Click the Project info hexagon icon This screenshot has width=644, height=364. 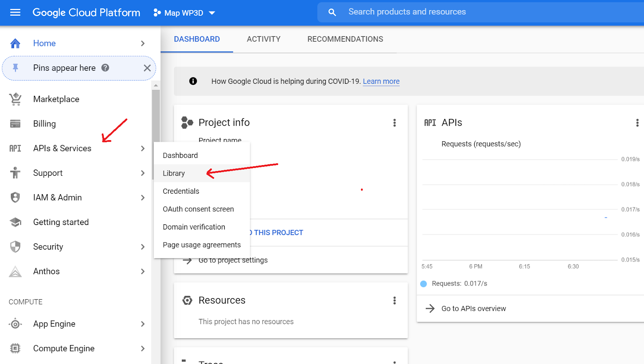coord(187,122)
